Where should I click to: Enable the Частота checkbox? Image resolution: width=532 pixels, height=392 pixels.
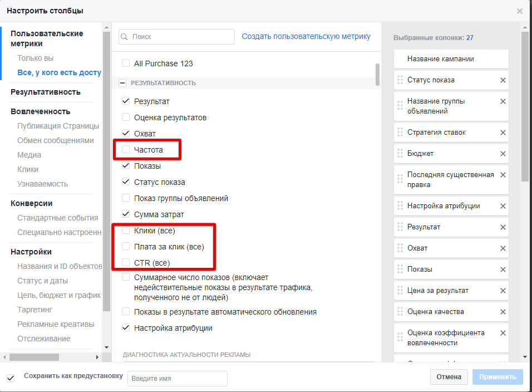(x=126, y=150)
